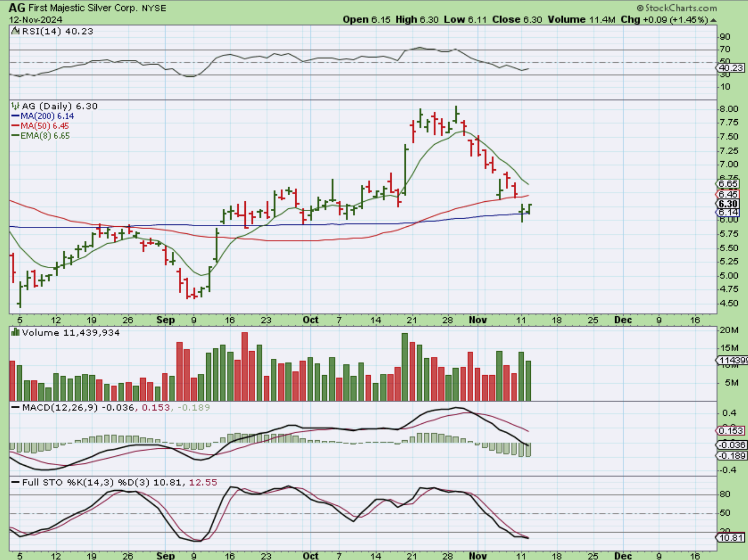Screen dimensions: 748x560
Task: Click the 5M label on the volume axis
Action: tap(731, 383)
